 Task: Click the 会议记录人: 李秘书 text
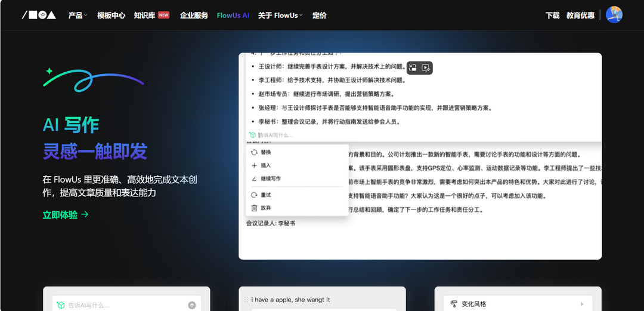click(271, 223)
